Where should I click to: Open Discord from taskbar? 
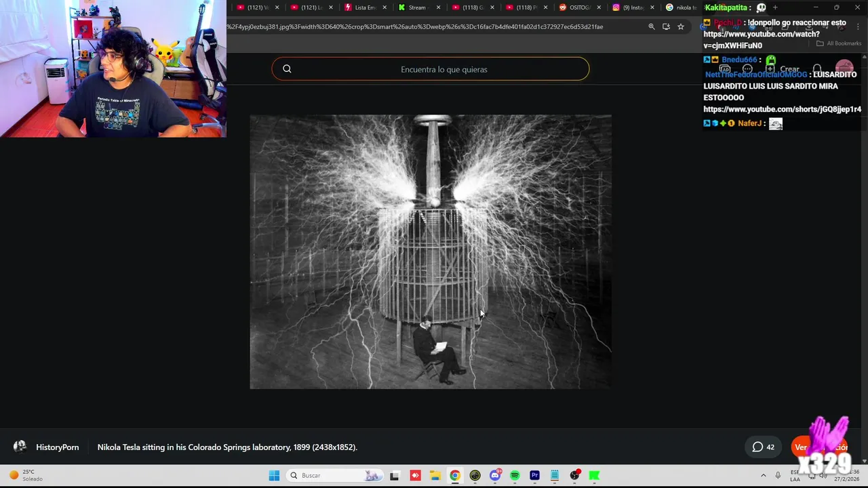pyautogui.click(x=495, y=475)
